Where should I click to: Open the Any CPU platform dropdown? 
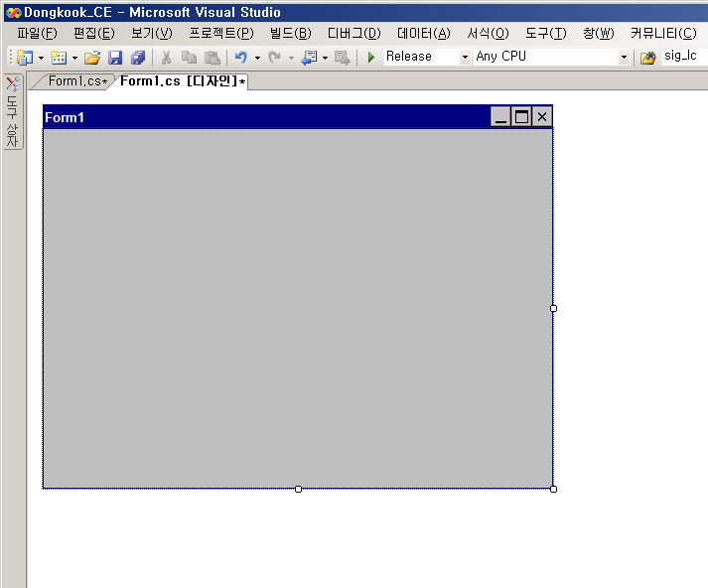coord(624,57)
